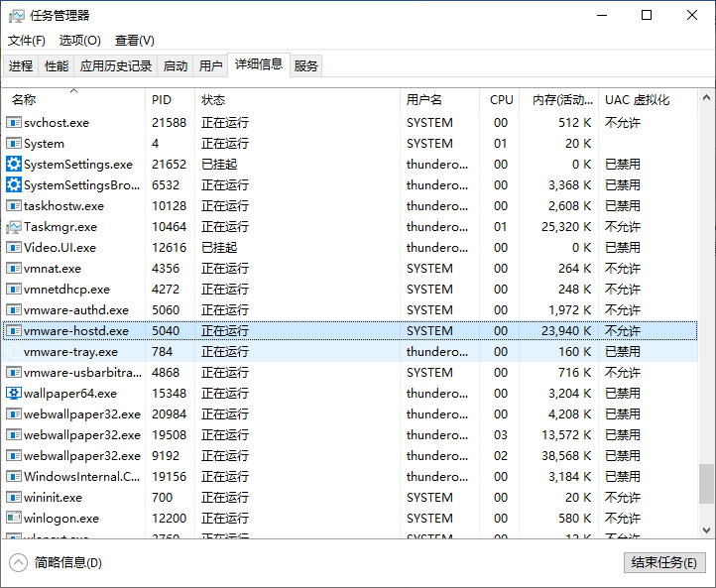
Task: Minimize the Task Manager window
Action: [x=602, y=15]
